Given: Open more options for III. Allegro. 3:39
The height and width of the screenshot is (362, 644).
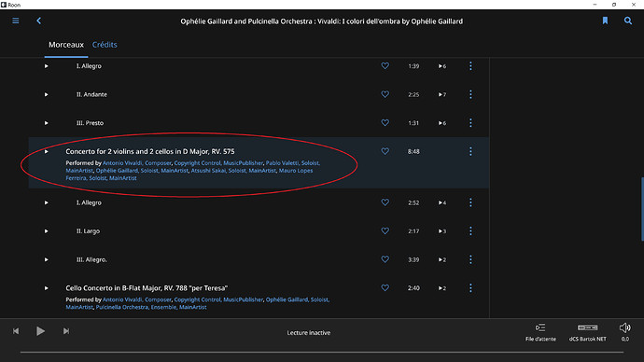Looking at the screenshot, I should click(470, 259).
